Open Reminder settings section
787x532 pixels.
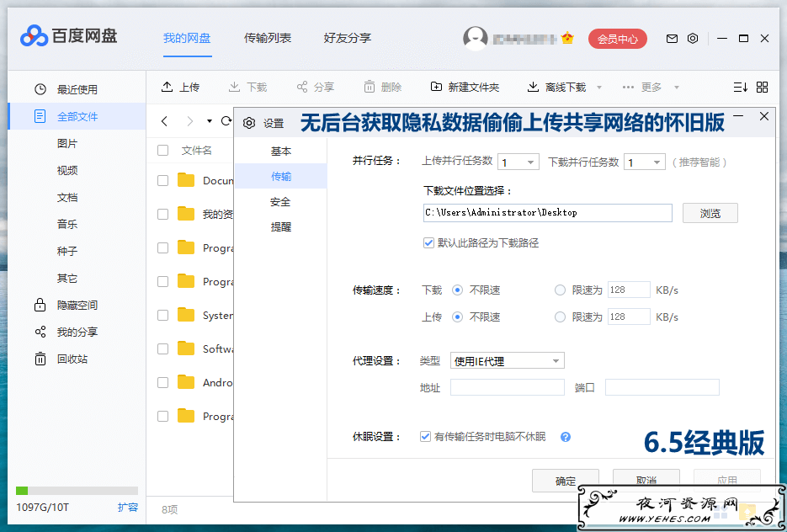click(281, 226)
